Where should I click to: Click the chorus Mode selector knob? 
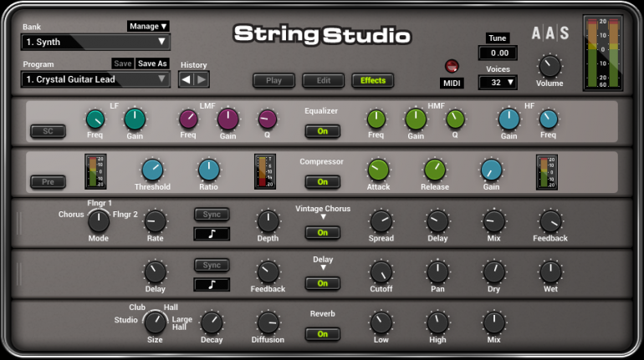point(99,221)
